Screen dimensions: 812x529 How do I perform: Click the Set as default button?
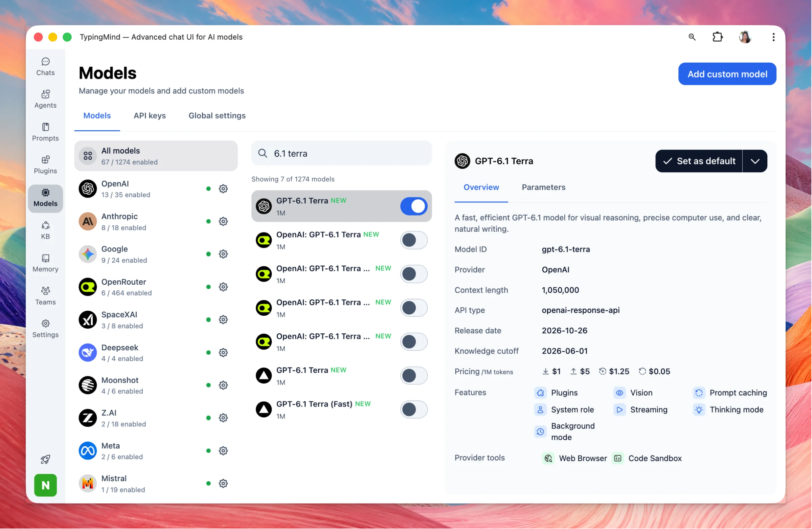pos(699,161)
